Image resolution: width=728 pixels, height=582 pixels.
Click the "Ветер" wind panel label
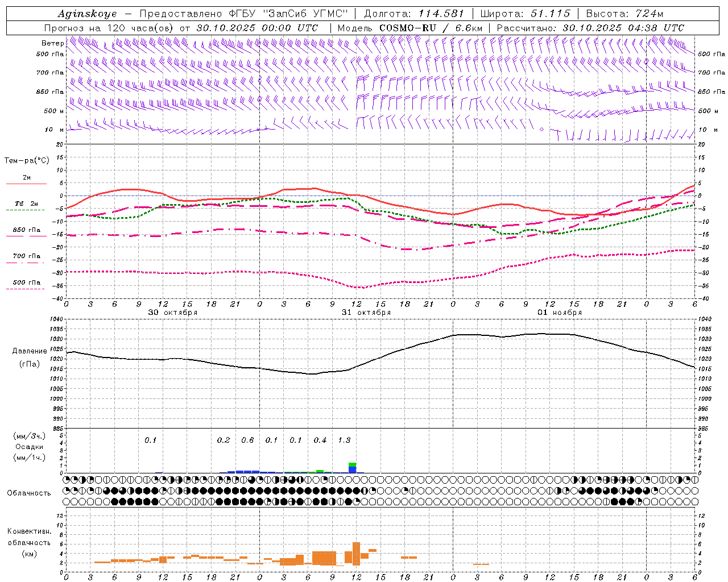click(x=53, y=43)
